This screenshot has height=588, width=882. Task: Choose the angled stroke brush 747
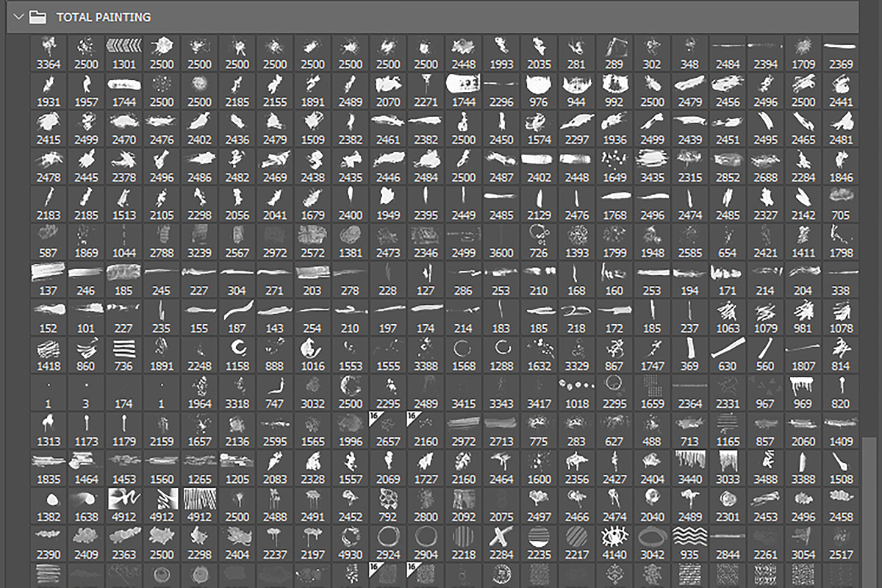[x=275, y=393]
